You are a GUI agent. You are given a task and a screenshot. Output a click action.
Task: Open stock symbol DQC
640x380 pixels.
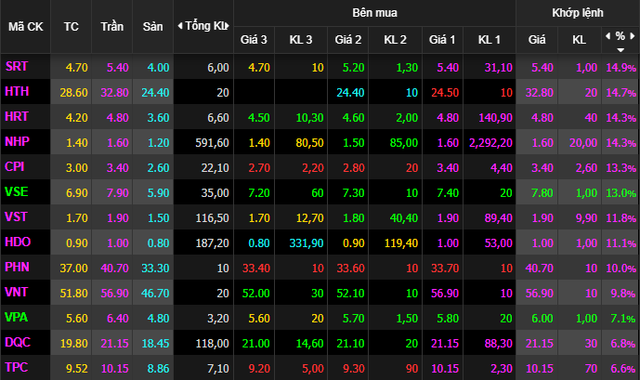(18, 342)
